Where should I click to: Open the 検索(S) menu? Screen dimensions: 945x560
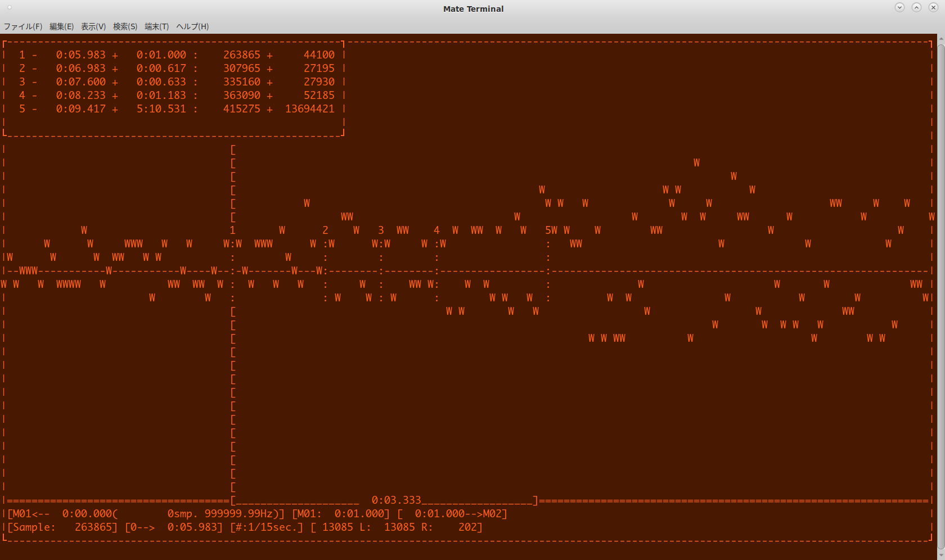pos(125,26)
